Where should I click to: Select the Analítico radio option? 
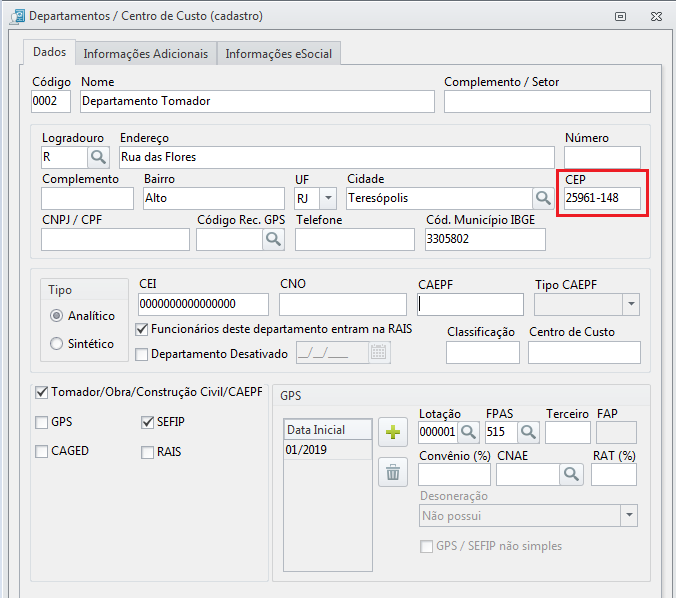coord(56,316)
